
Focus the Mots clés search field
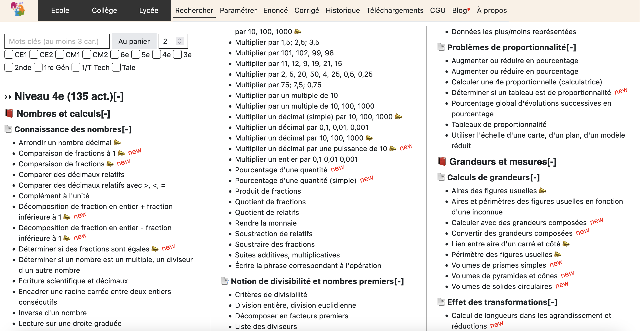click(x=57, y=41)
